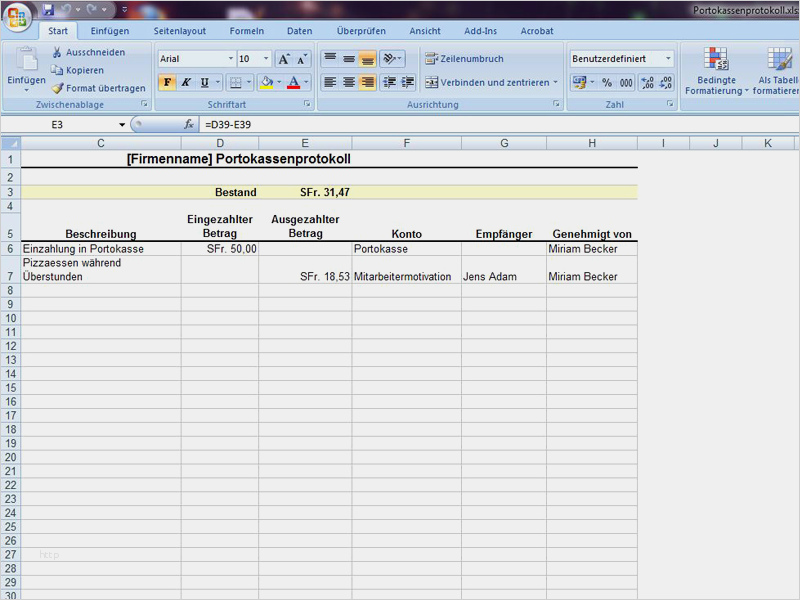Open the Seitenlayout tab
The image size is (800, 600).
tap(179, 31)
